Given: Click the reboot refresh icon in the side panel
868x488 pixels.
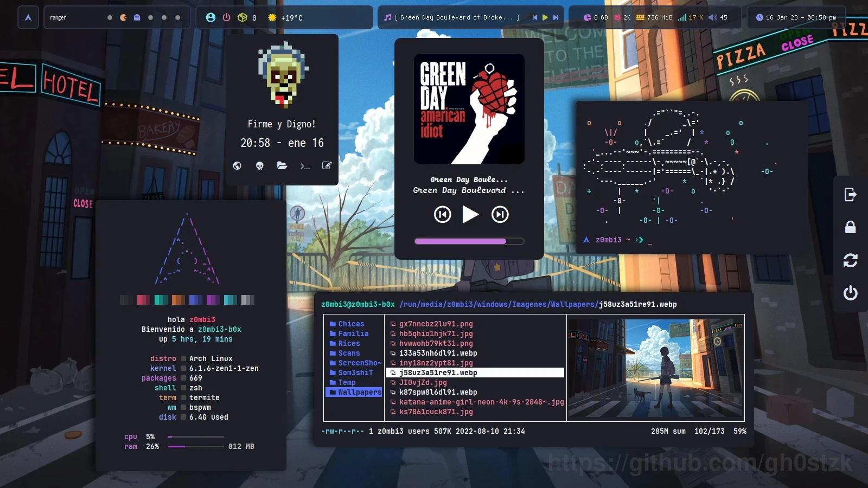Looking at the screenshot, I should tap(850, 260).
